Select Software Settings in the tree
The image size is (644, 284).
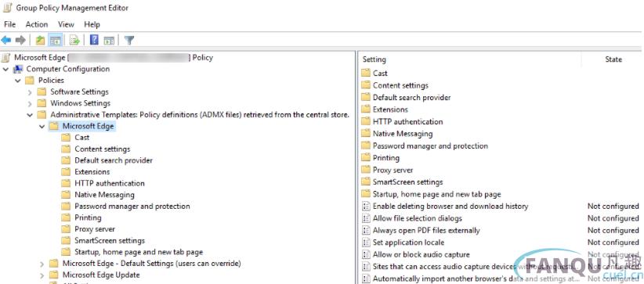(79, 92)
